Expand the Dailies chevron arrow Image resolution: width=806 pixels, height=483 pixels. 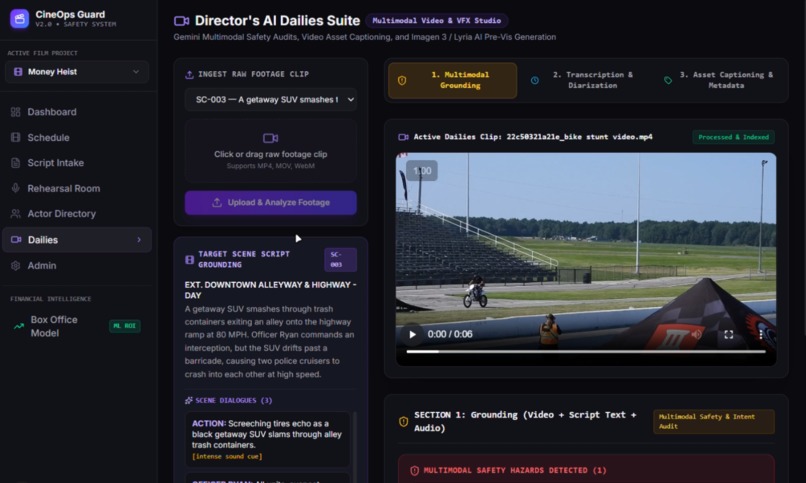pos(139,239)
